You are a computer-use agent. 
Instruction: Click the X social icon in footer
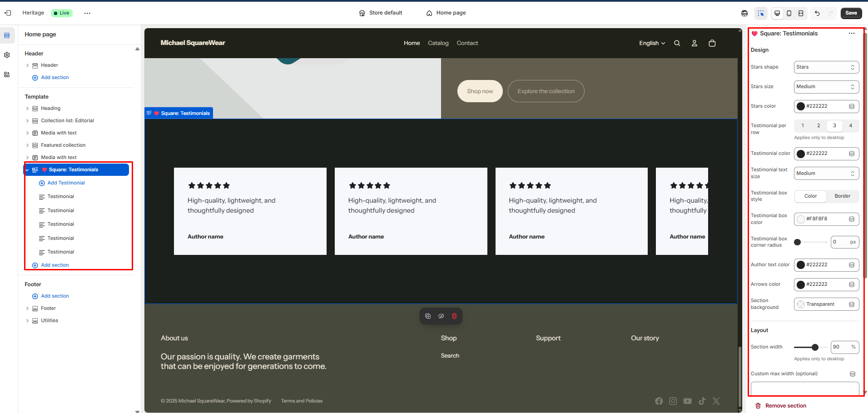tap(716, 401)
